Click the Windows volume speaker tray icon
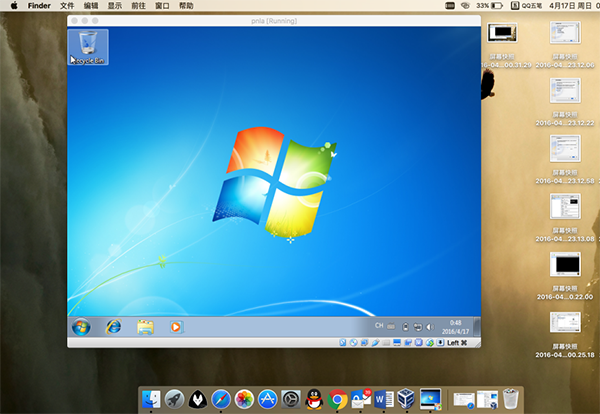 tap(430, 326)
